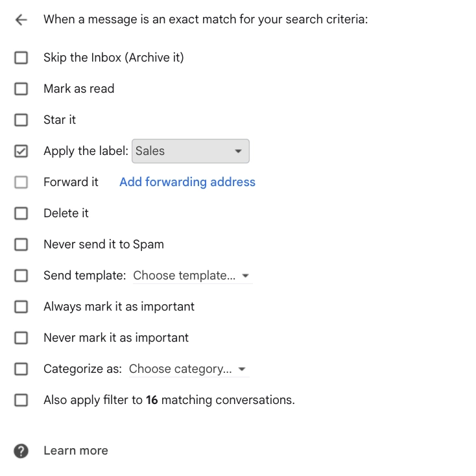Open the Learn more link
Screen dimensions: 476x476
(75, 451)
